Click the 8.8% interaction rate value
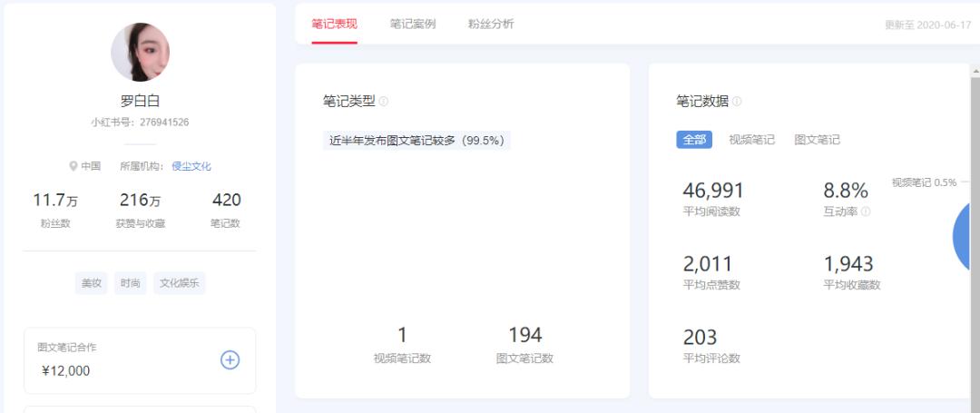 point(846,191)
